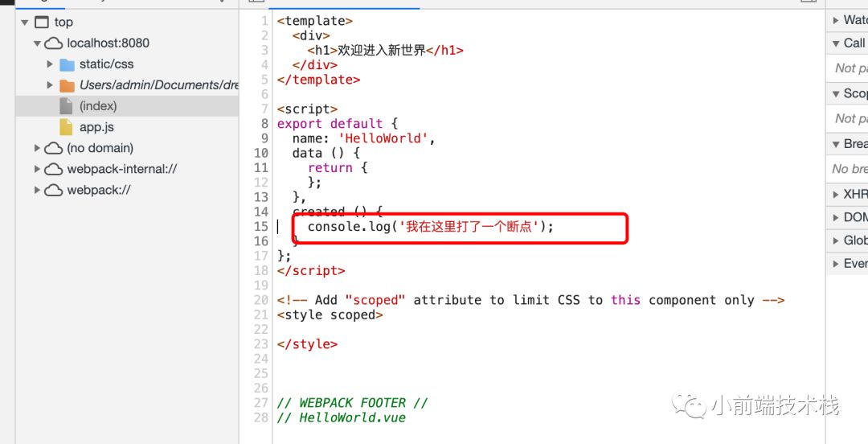
Task: Click the closing script tag line
Action: coord(311,270)
